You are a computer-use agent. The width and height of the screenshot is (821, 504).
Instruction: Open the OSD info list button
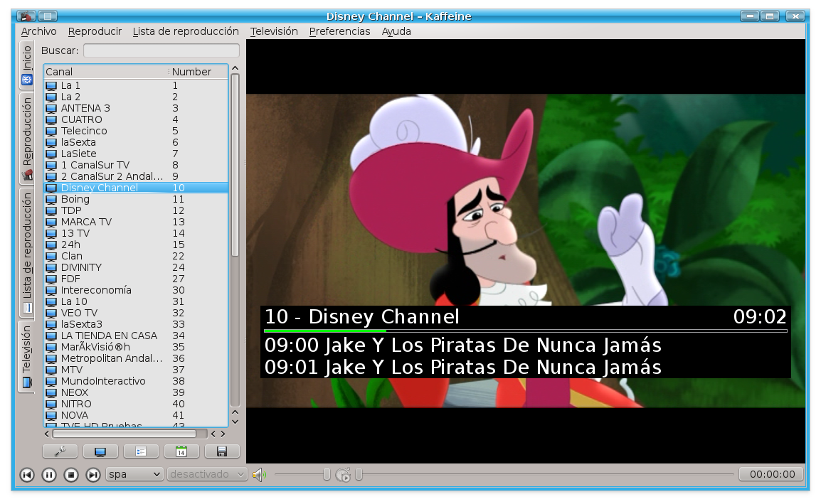tap(140, 451)
